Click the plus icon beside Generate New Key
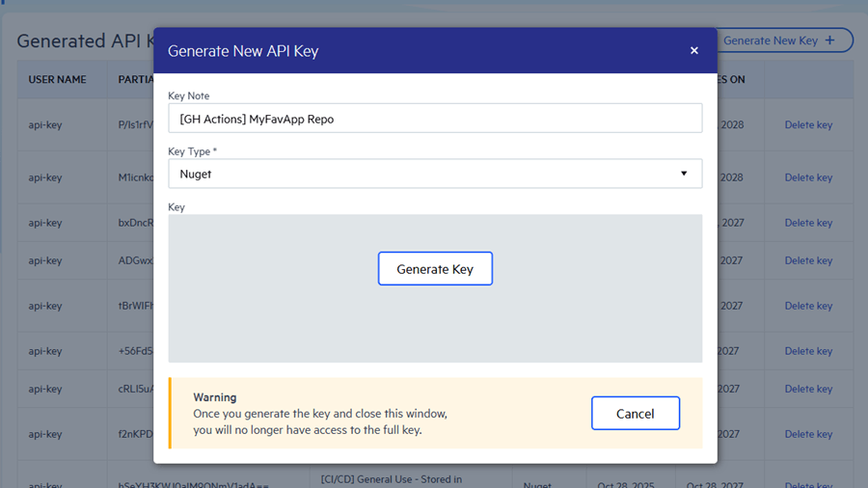868x488 pixels. point(830,41)
